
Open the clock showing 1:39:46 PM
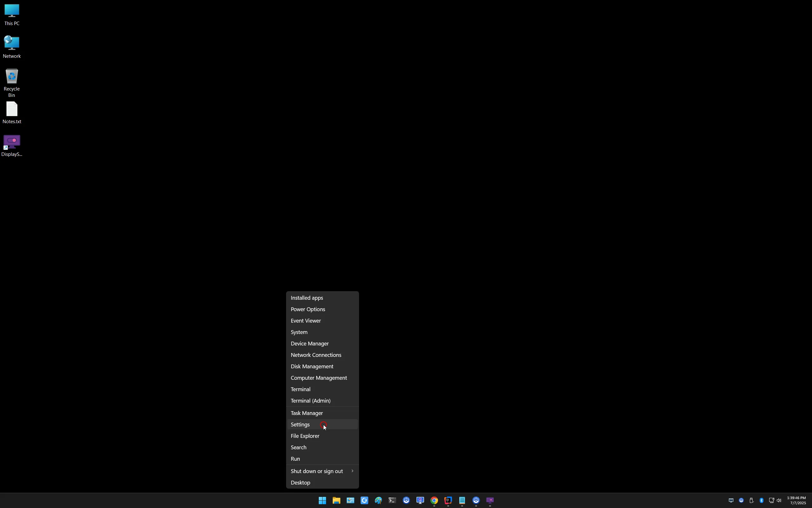(x=796, y=501)
